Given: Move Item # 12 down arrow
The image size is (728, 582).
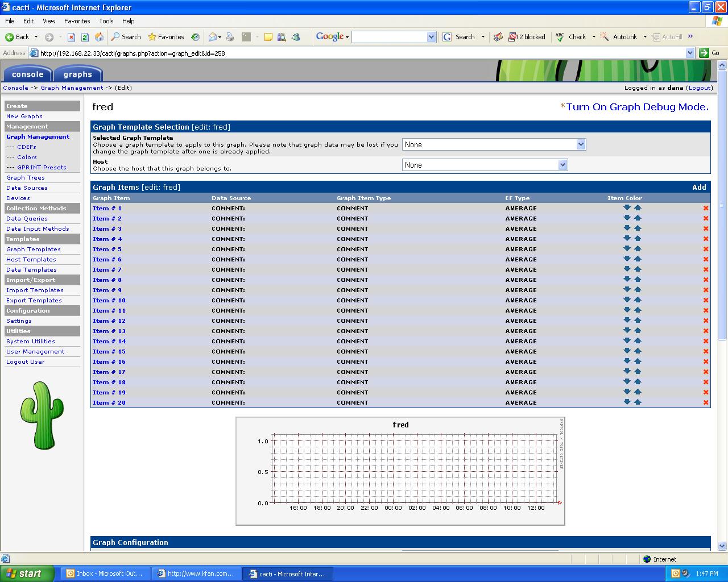Looking at the screenshot, I should 627,320.
